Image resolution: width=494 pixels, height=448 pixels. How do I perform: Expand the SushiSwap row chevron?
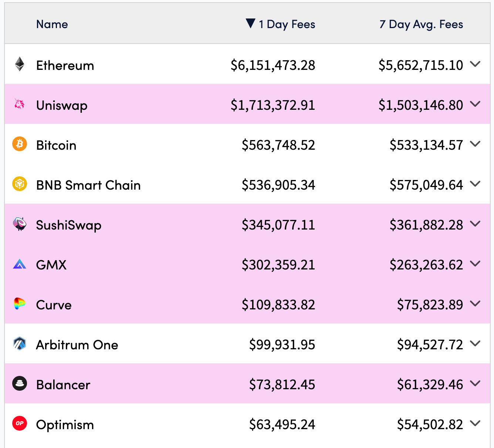click(475, 224)
